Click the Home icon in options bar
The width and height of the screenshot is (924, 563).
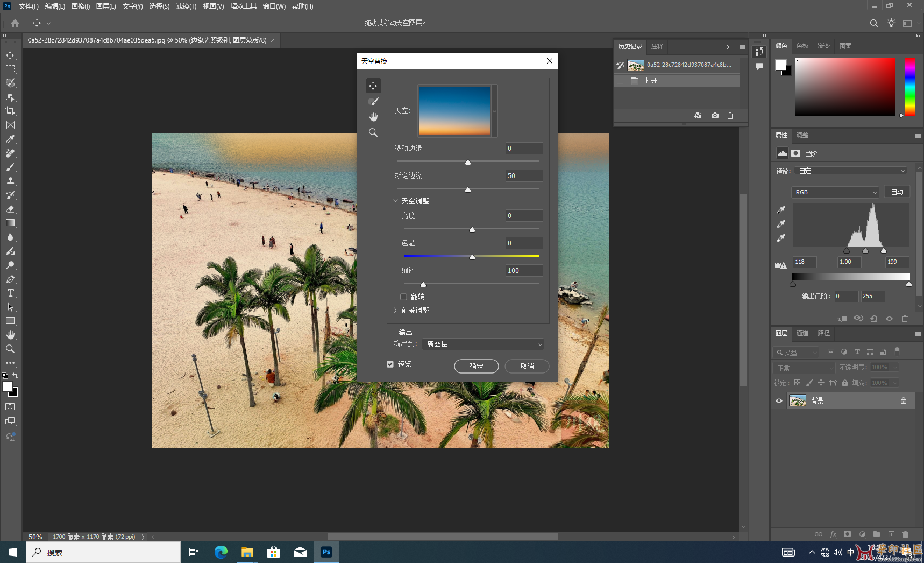[x=15, y=23]
